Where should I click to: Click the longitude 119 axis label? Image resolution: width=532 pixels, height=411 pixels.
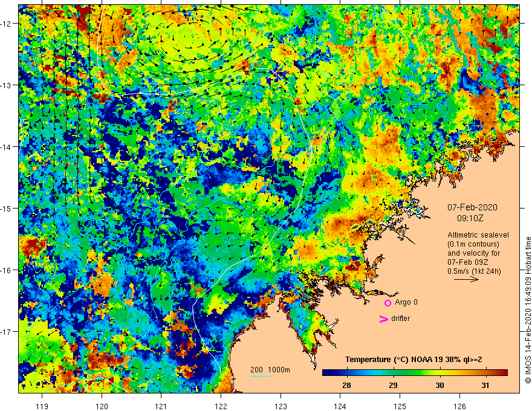[x=42, y=406]
